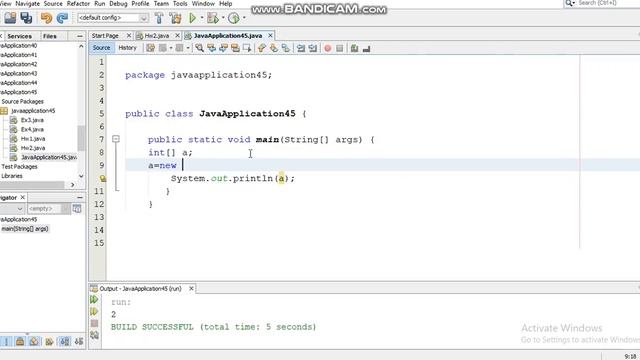
Task: Click Shift Line Right editor icon
Action: (313, 48)
